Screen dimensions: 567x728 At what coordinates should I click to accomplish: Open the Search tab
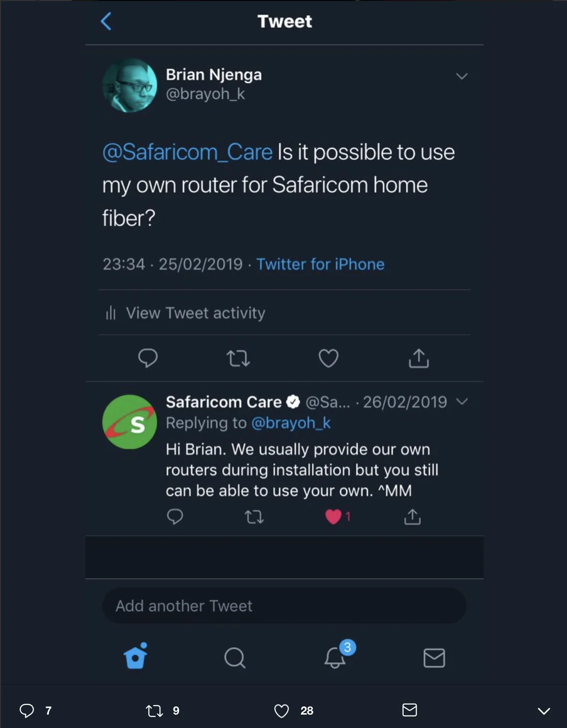click(235, 658)
